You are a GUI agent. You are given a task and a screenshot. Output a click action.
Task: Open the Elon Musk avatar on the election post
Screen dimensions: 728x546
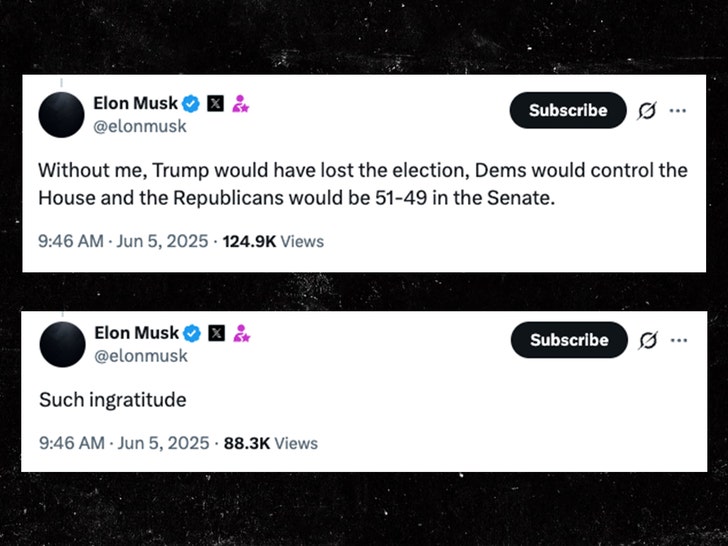pyautogui.click(x=60, y=114)
